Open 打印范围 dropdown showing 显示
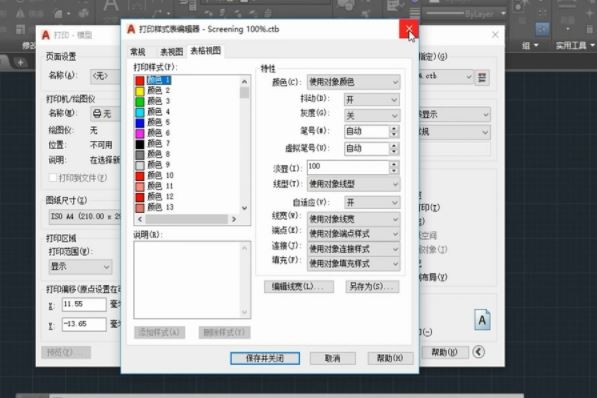This screenshot has width=597, height=398. [x=80, y=267]
